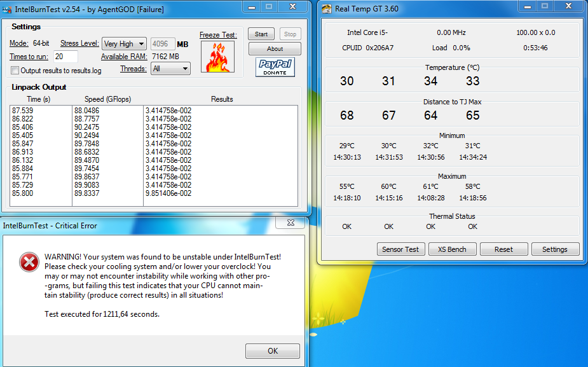
Task: Click the 4096 MB memory field
Action: (x=163, y=44)
